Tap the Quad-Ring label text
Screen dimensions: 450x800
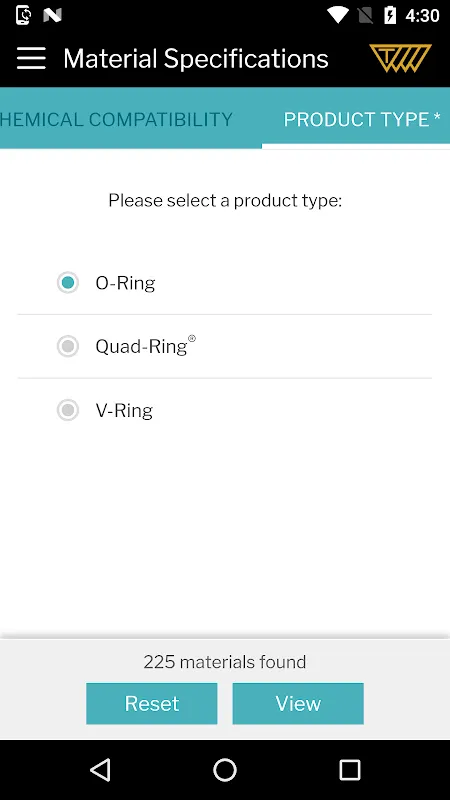[145, 346]
